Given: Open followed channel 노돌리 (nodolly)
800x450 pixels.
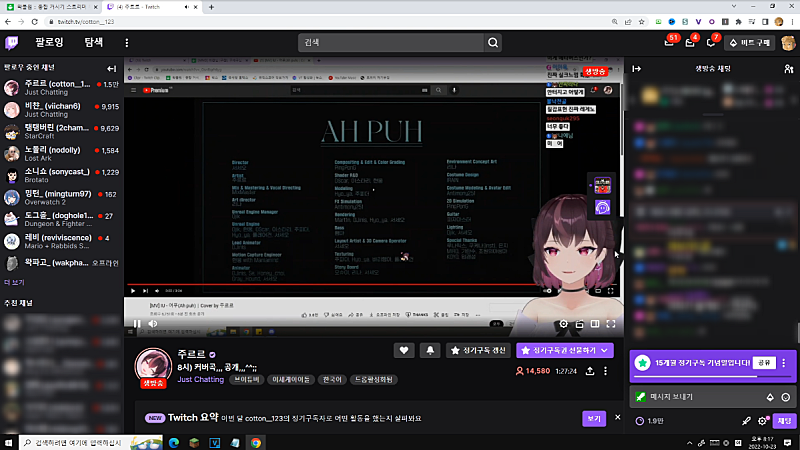Looking at the screenshot, I should [61, 154].
